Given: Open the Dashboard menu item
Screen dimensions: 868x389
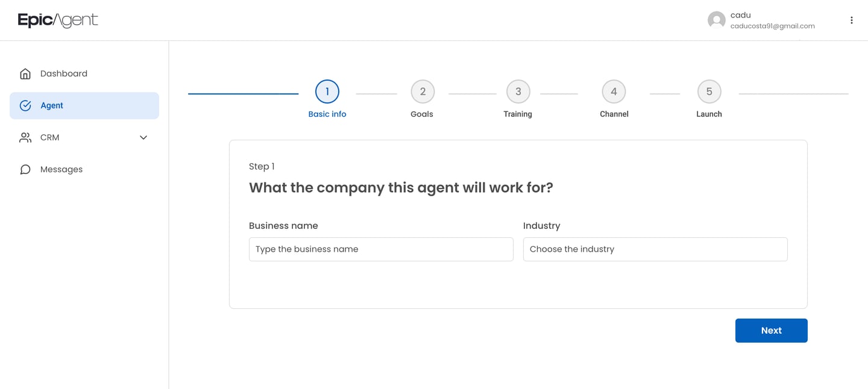Looking at the screenshot, I should coord(64,73).
